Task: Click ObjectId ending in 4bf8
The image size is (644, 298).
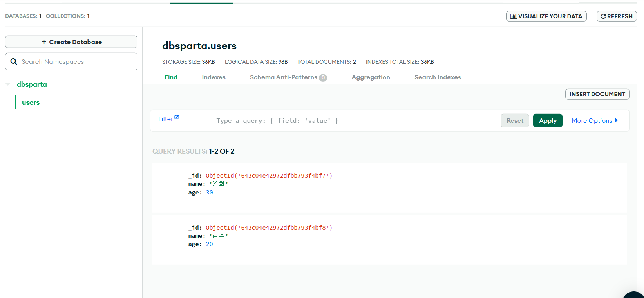Action: (269, 228)
